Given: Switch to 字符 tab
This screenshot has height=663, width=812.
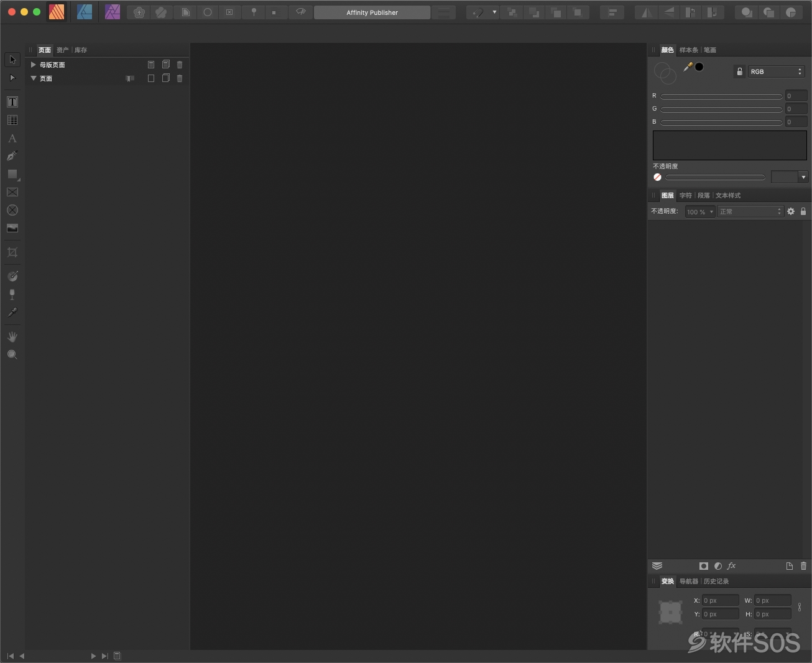Looking at the screenshot, I should pyautogui.click(x=685, y=195).
